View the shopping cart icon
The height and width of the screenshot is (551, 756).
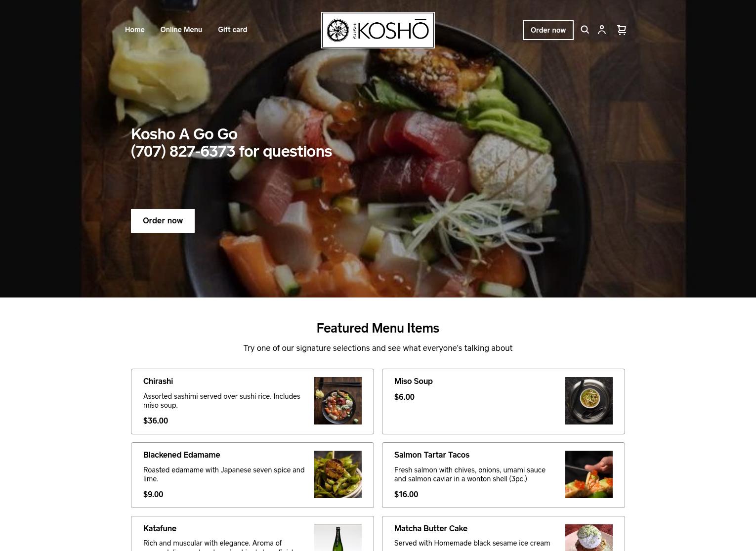pos(622,30)
